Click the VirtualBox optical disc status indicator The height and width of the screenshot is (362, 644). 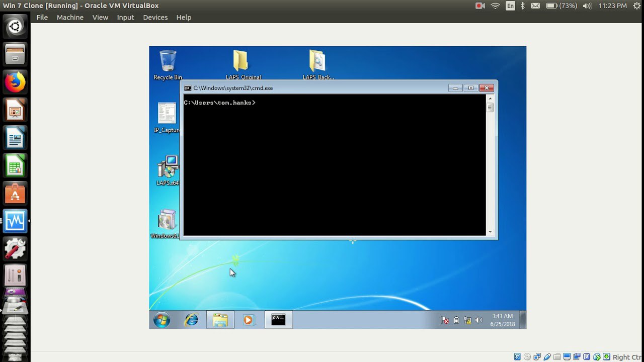[x=527, y=357]
